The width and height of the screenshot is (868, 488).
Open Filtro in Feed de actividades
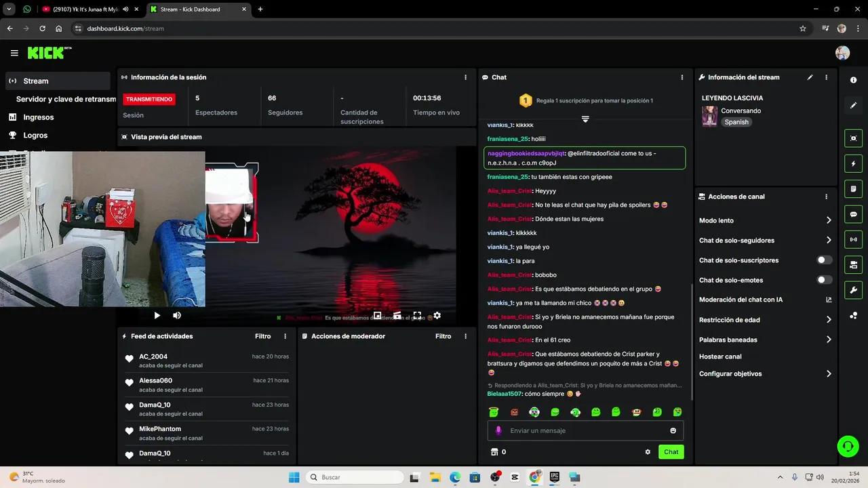pyautogui.click(x=262, y=336)
